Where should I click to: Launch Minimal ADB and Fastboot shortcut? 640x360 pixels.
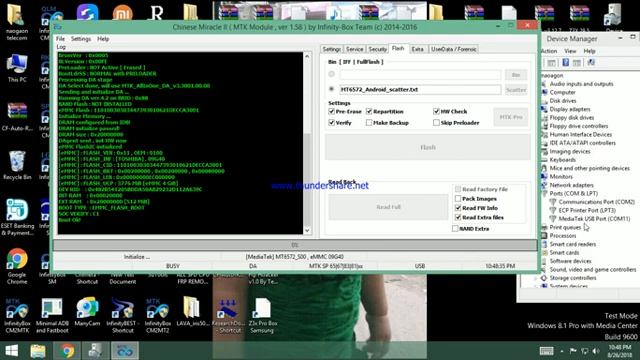pyautogui.click(x=52, y=316)
